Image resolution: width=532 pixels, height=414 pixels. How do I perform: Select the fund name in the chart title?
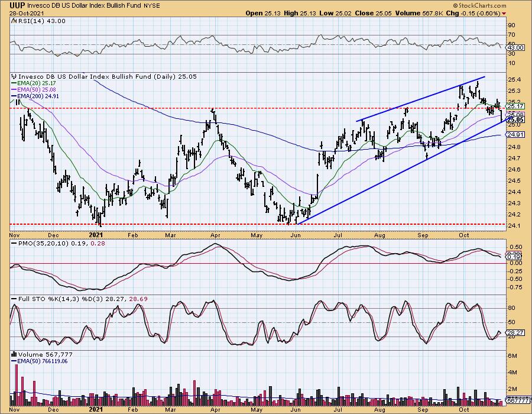84,6
